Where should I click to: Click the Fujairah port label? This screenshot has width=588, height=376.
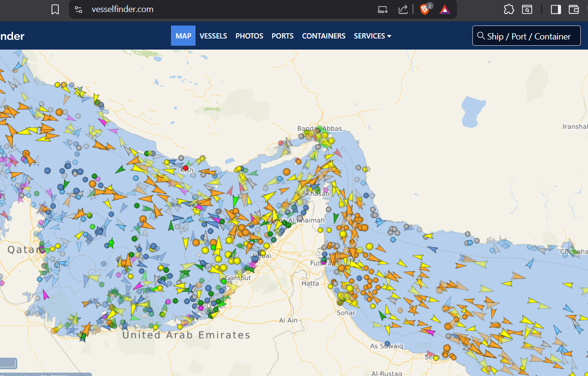(x=321, y=263)
